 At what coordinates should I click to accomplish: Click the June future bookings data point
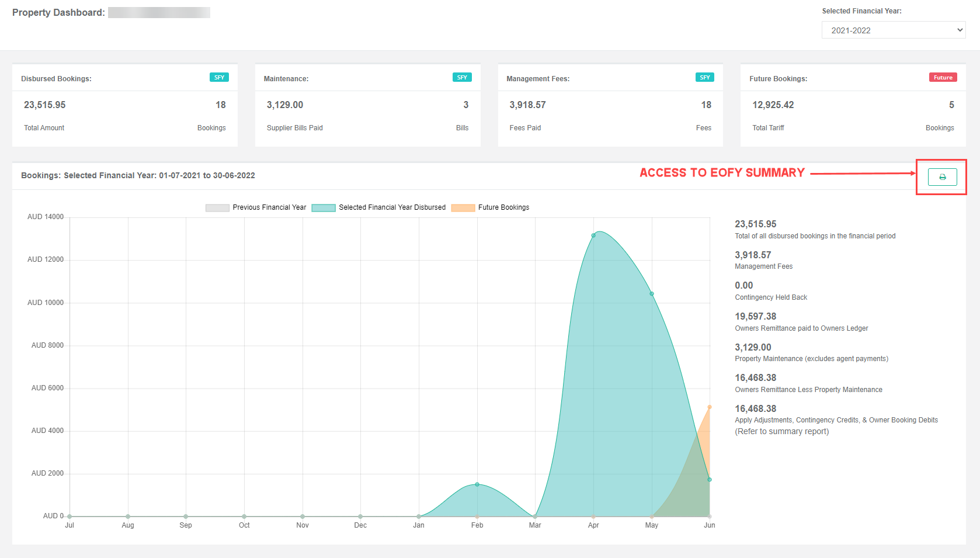(710, 407)
